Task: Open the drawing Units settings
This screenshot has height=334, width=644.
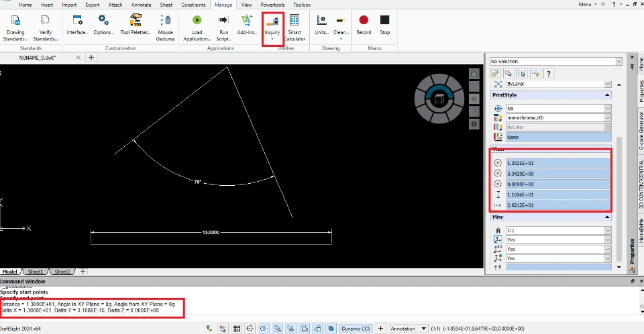Action: click(x=321, y=25)
